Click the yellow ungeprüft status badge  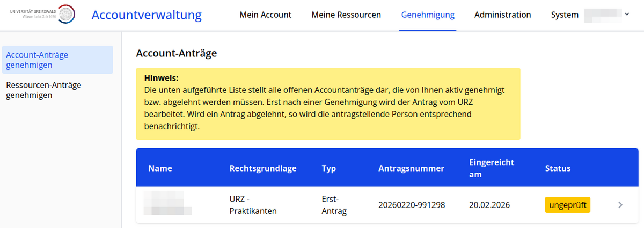(x=568, y=205)
